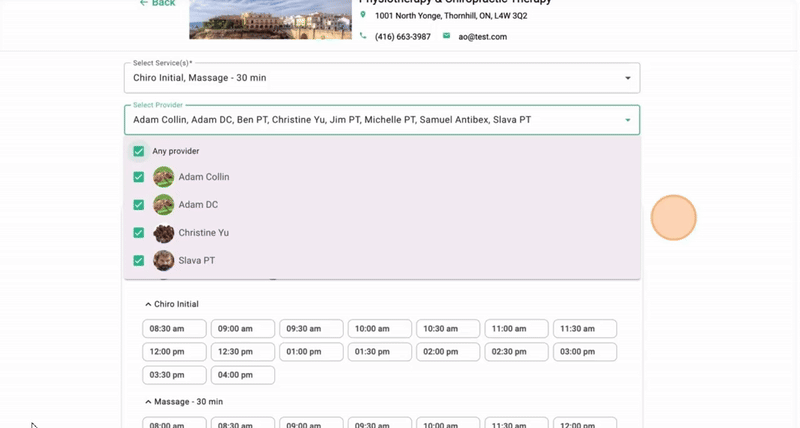
Task: Click the phone icon beside clinic number
Action: point(363,36)
